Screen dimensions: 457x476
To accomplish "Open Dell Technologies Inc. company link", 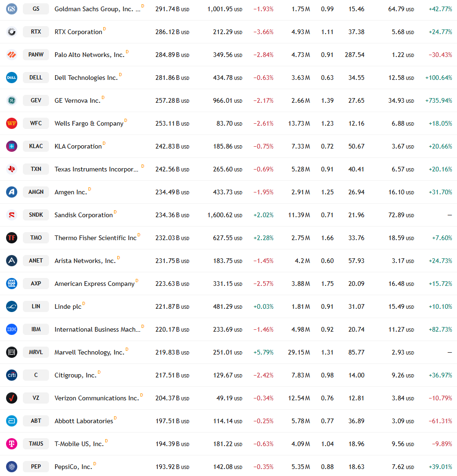I will (x=86, y=78).
